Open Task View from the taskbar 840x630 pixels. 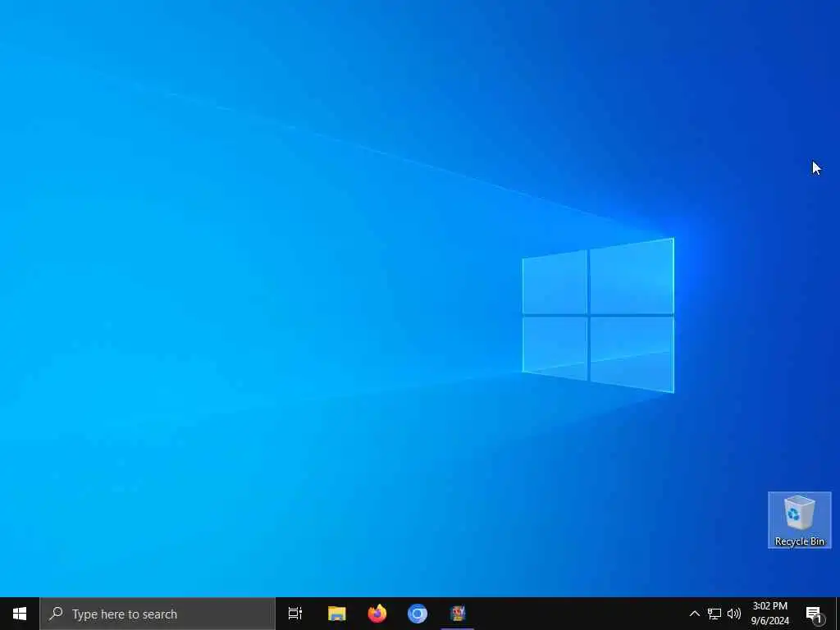coord(294,614)
